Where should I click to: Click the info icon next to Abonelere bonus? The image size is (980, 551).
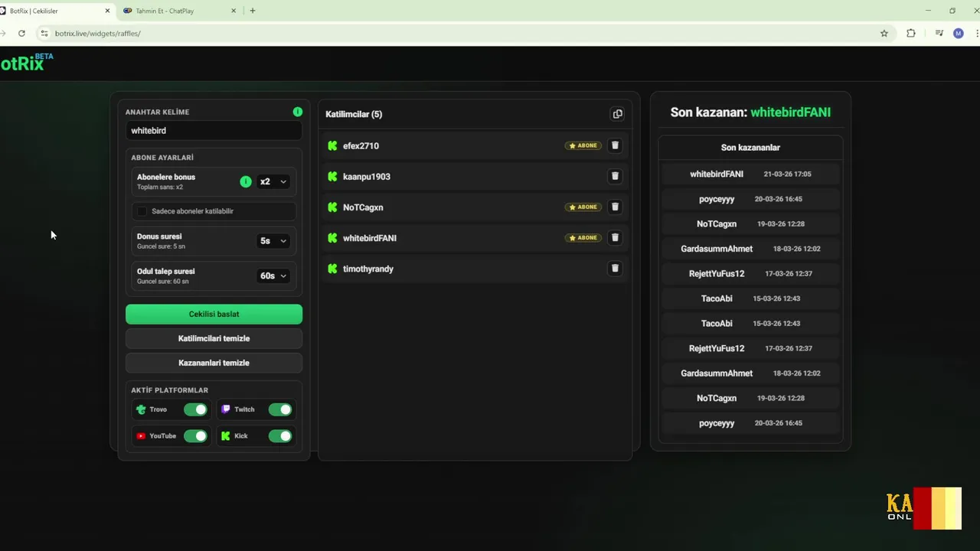pyautogui.click(x=246, y=181)
